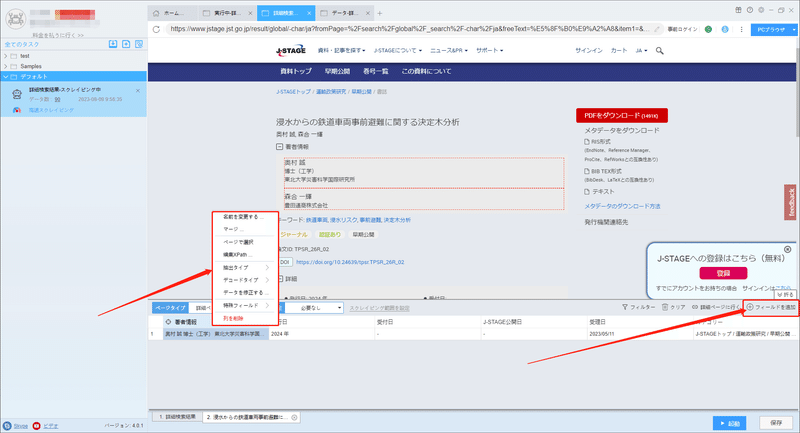Image resolution: width=800 pixels, height=433 pixels.
Task: Click the home tab ホーム
Action: [173, 13]
